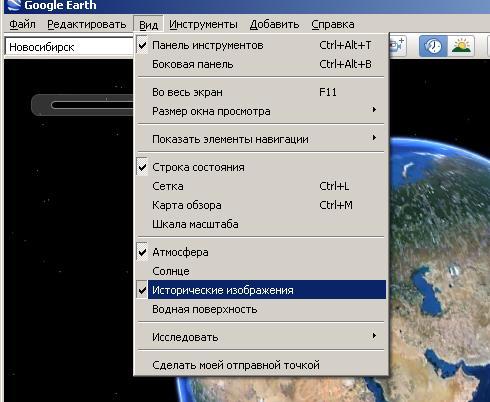Open the Файл menu
The height and width of the screenshot is (402, 490).
coord(22,24)
